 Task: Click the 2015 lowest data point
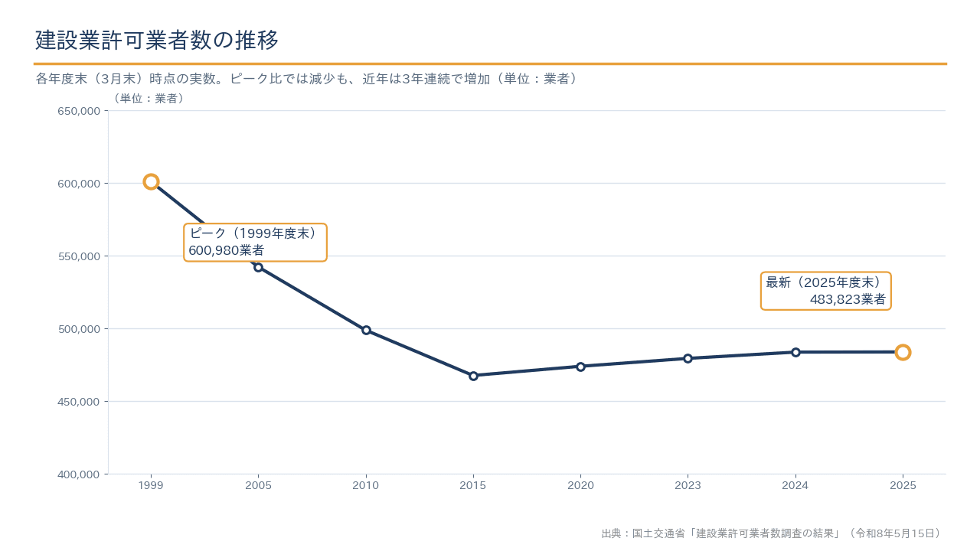[473, 376]
